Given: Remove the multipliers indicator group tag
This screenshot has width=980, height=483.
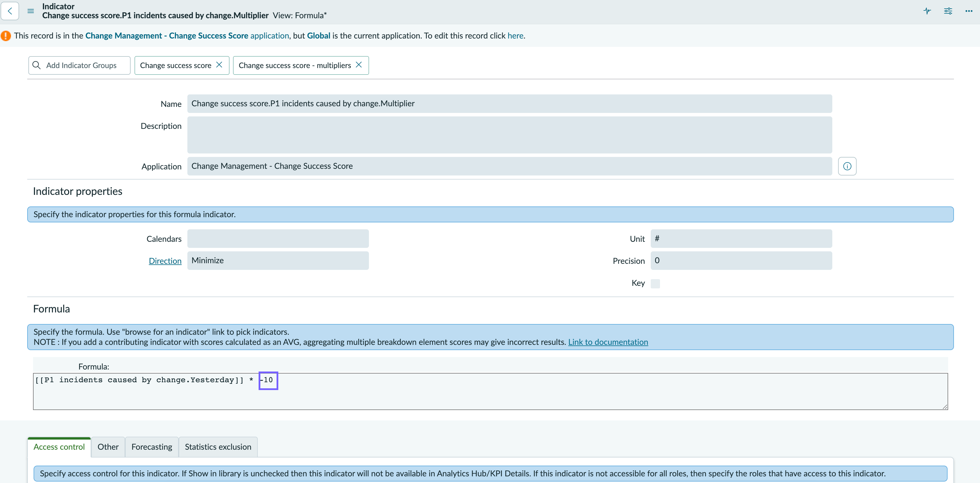Looking at the screenshot, I should (358, 65).
